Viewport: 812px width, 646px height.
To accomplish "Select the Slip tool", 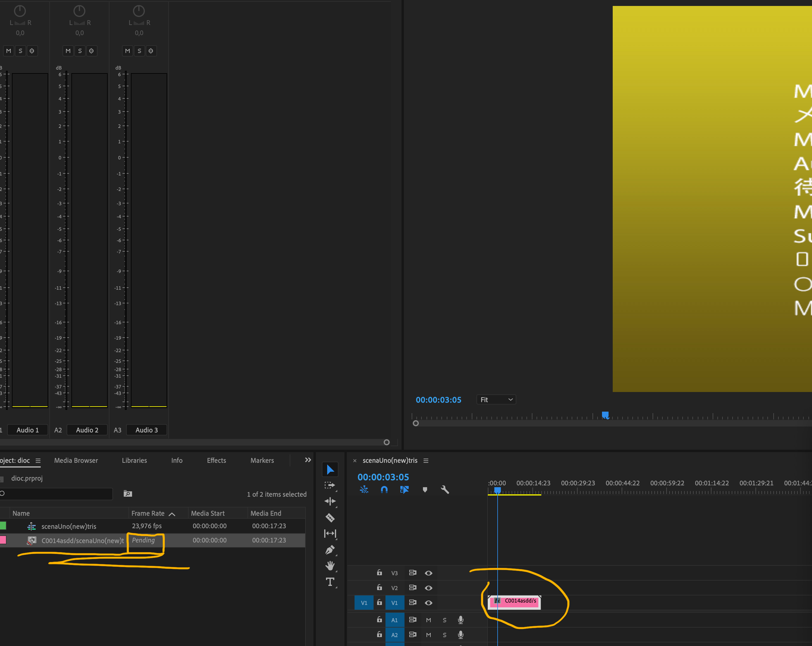I will point(330,533).
